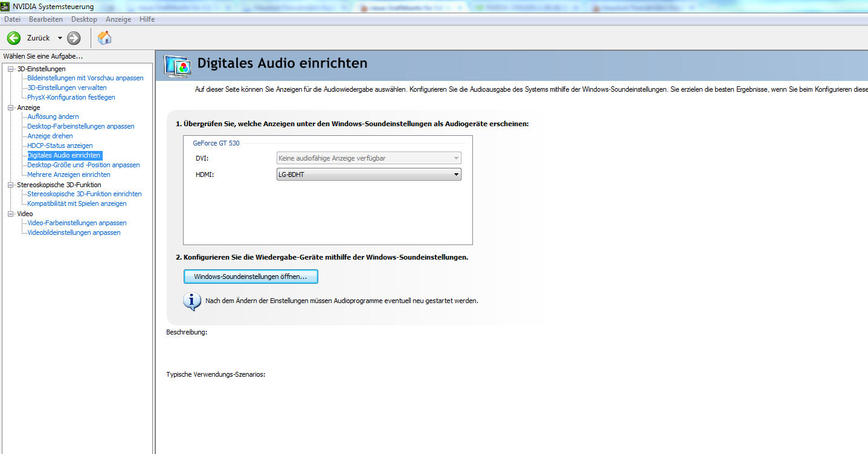
Task: Click the green Back arrow icon
Action: tap(14, 38)
